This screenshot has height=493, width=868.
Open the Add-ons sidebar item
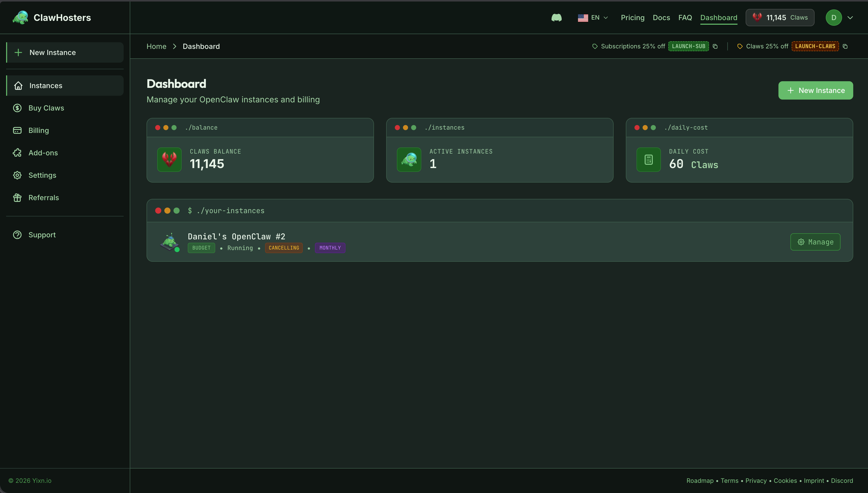click(43, 153)
